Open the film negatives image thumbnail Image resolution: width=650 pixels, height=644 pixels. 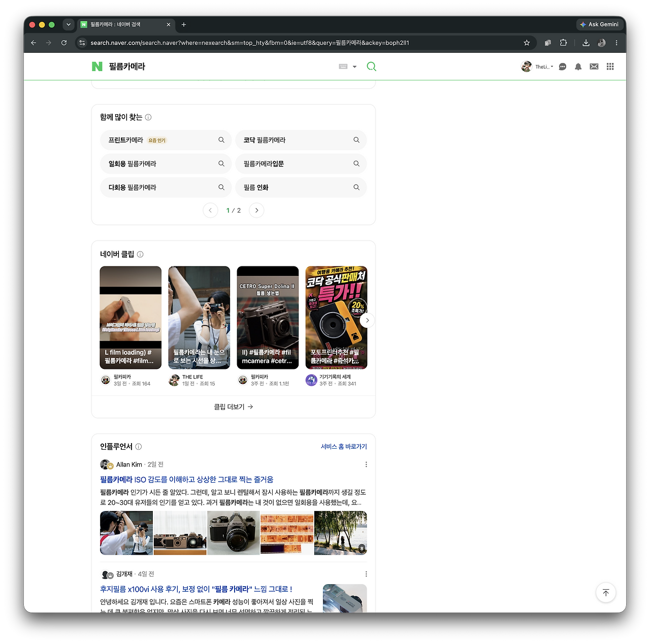(287, 533)
